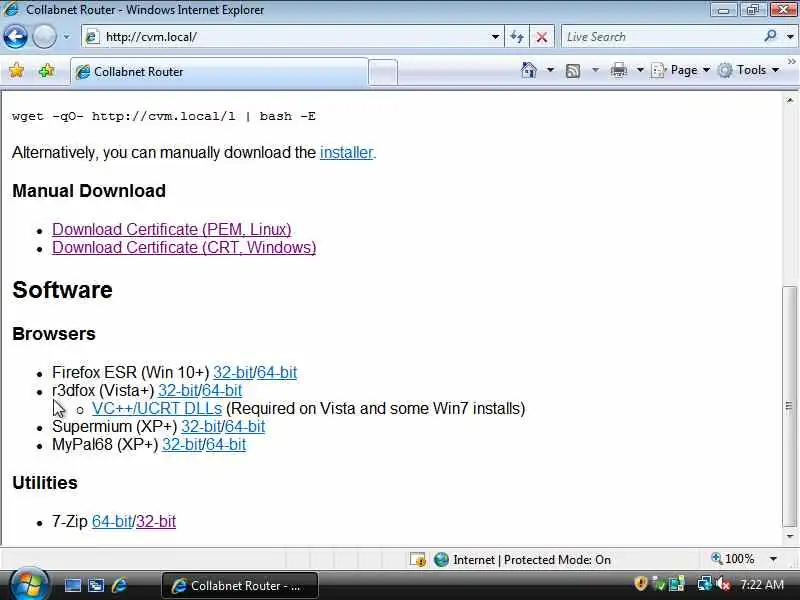Expand the address bar URL history dropdown
This screenshot has width=800, height=600.
[495, 37]
